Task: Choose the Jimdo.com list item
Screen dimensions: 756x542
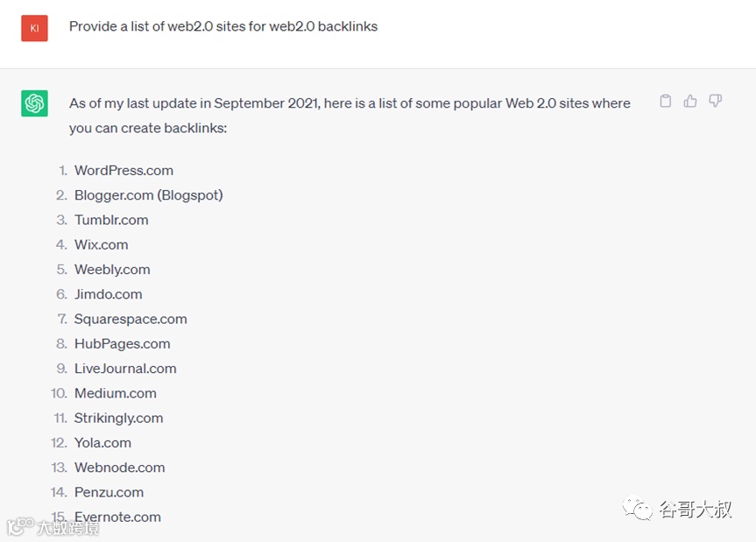Action: pyautogui.click(x=108, y=294)
